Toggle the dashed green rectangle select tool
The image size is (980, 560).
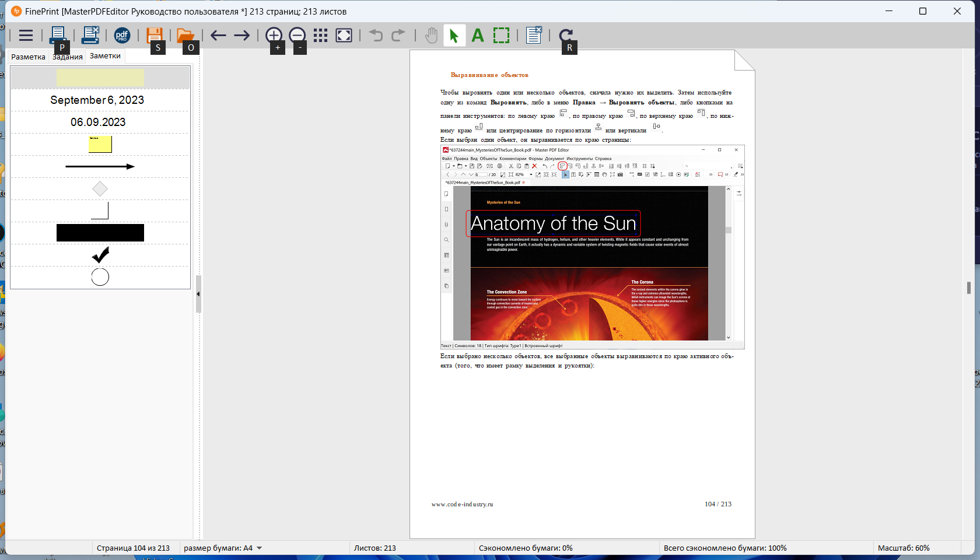(x=501, y=36)
